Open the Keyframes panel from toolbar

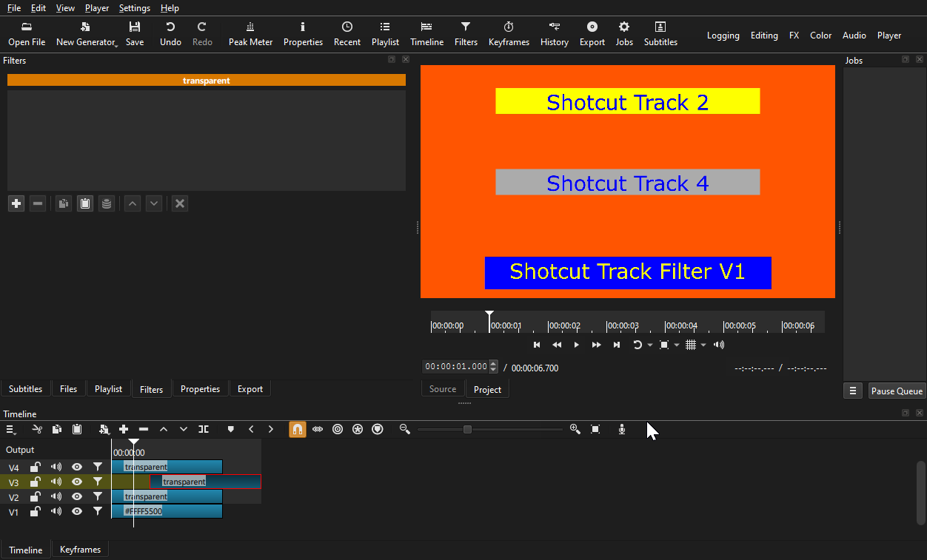(509, 34)
